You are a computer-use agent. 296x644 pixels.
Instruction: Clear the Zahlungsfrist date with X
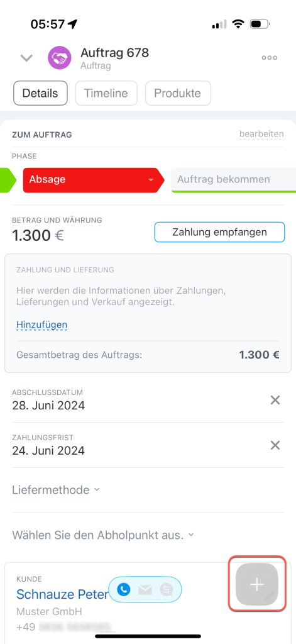pos(275,445)
